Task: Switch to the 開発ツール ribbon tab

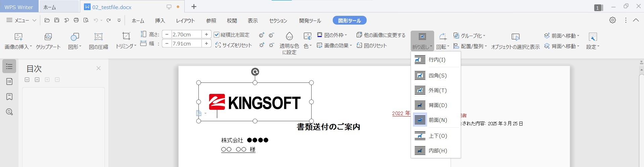Action: (x=310, y=21)
